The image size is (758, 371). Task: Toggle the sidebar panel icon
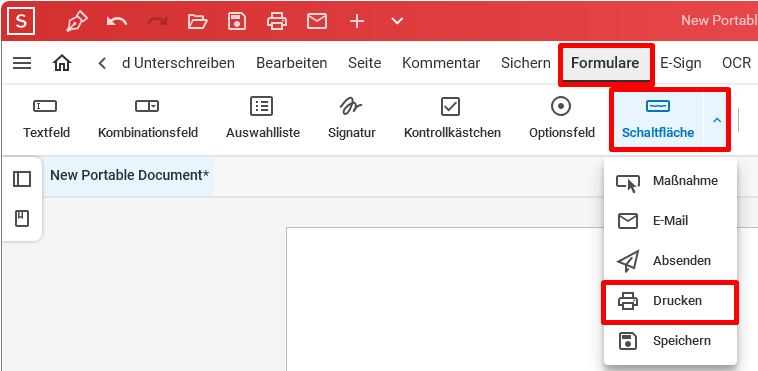22,179
